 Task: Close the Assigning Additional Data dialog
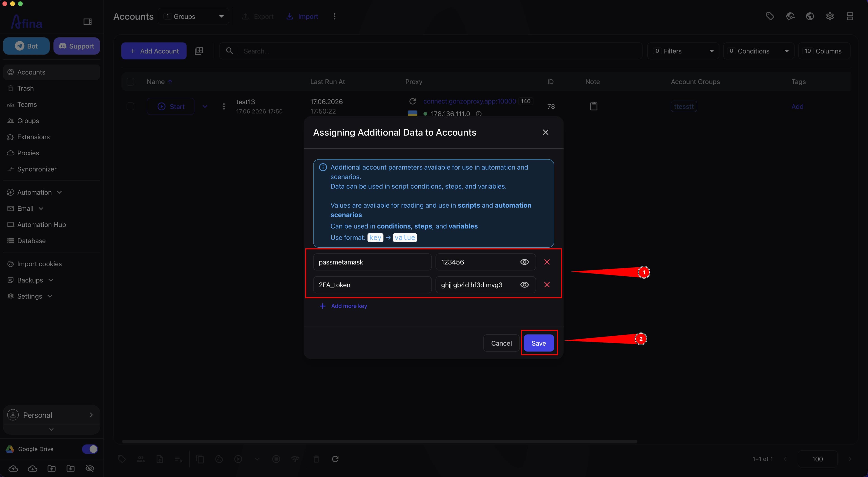click(x=545, y=133)
